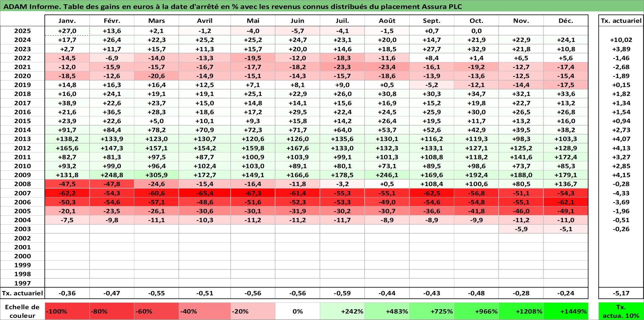
Task: Click the 2009 year row label
Action: [23, 175]
